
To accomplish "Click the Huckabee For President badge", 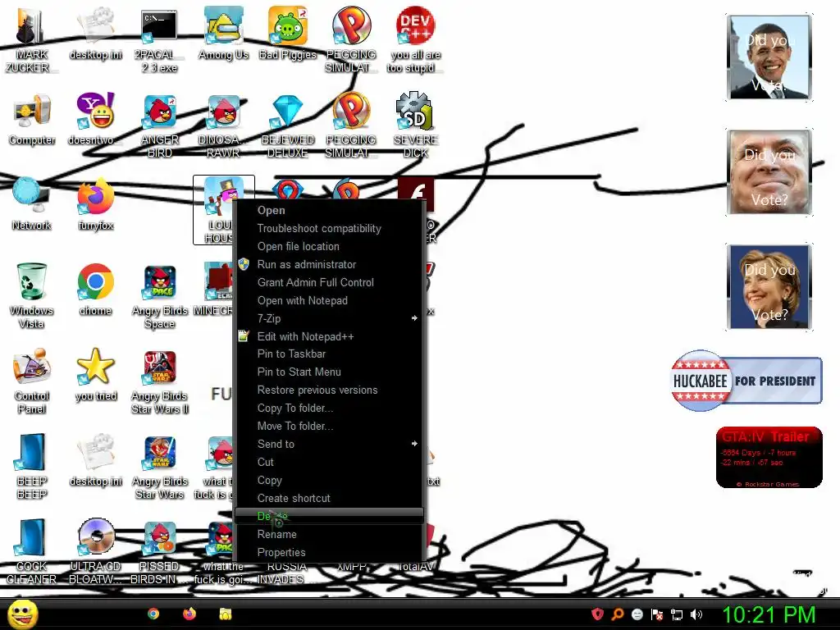I will point(746,381).
